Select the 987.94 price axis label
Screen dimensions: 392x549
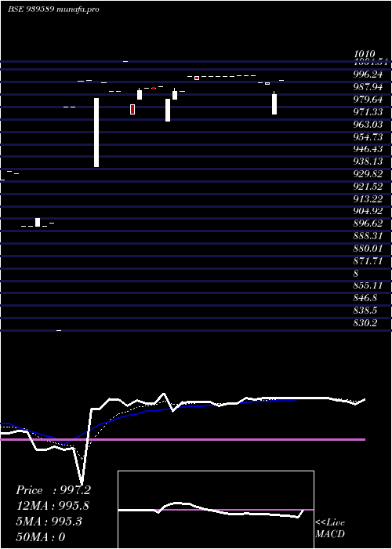368,87
